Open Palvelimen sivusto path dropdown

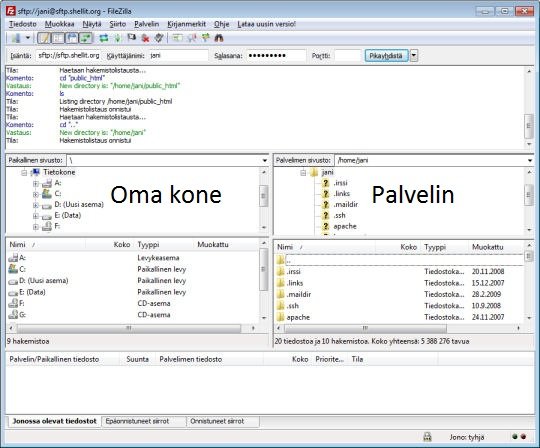pyautogui.click(x=530, y=160)
